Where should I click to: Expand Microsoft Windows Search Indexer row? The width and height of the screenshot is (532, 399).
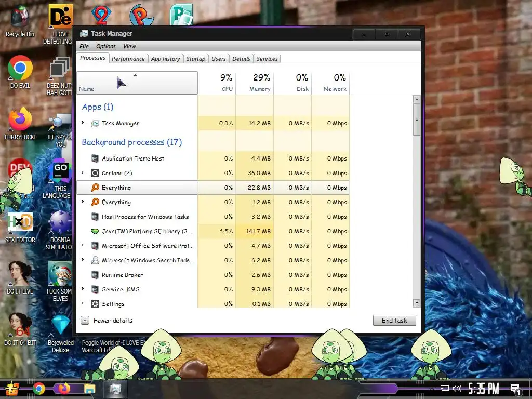point(83,260)
